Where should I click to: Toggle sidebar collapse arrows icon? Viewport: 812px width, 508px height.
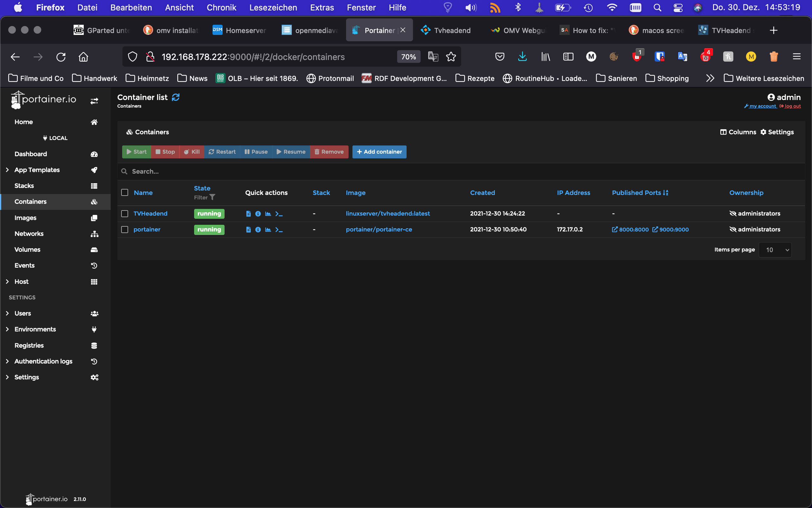pos(94,101)
